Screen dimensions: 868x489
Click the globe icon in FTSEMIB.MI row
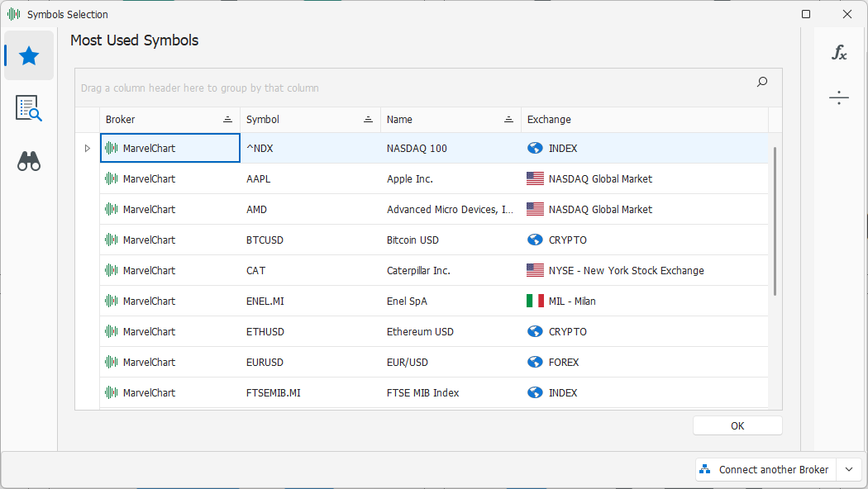pos(535,392)
